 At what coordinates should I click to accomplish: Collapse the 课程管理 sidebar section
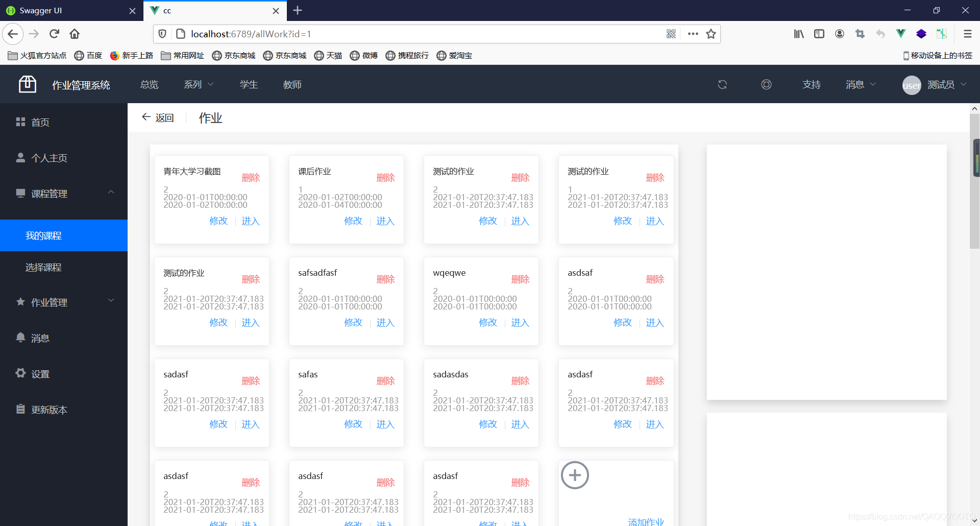[x=64, y=194]
